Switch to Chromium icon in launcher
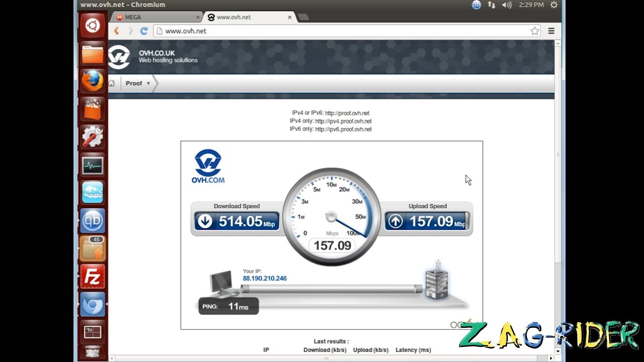This screenshot has width=644, height=362. [93, 304]
